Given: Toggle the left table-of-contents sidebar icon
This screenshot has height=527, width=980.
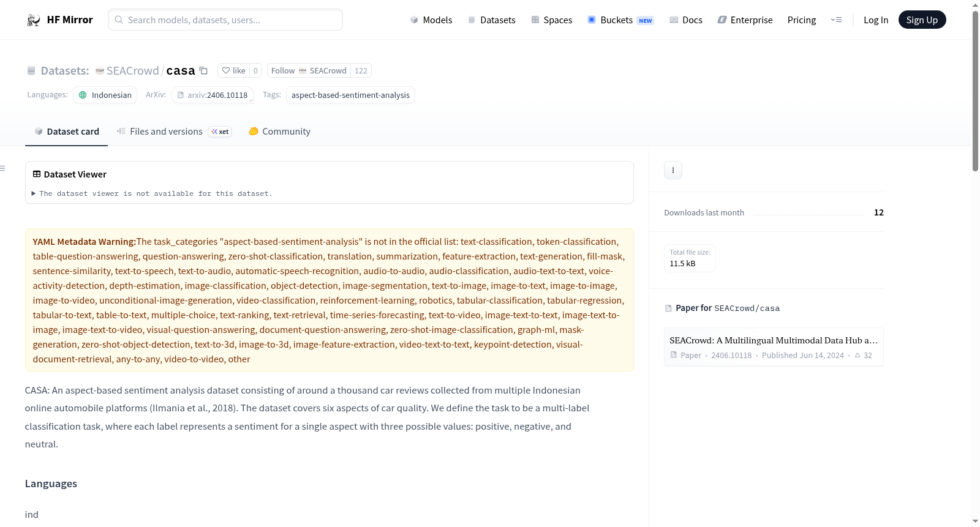Looking at the screenshot, I should coord(2,168).
